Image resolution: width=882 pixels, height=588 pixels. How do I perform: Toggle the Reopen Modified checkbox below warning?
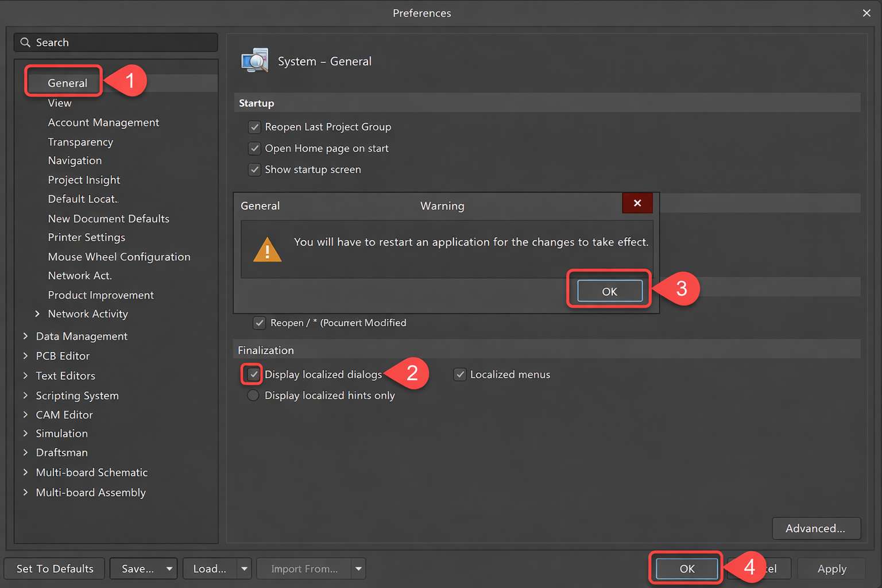tap(260, 323)
